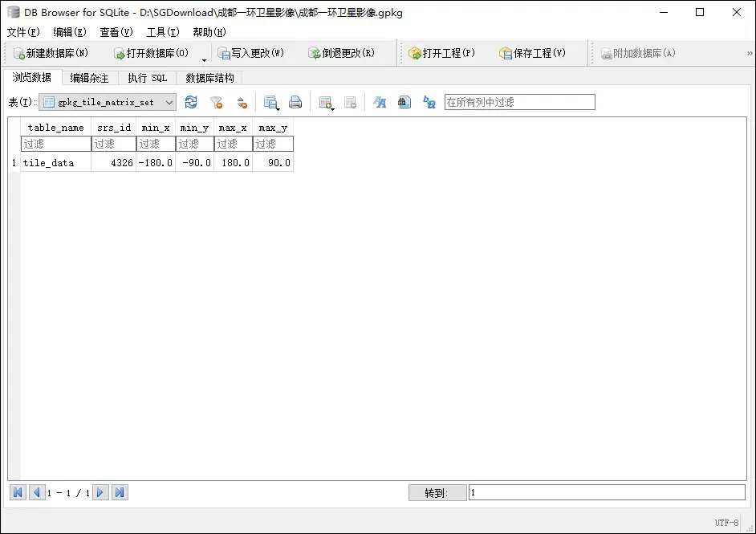Click the filter box under min_y
756x534 pixels.
[195, 144]
